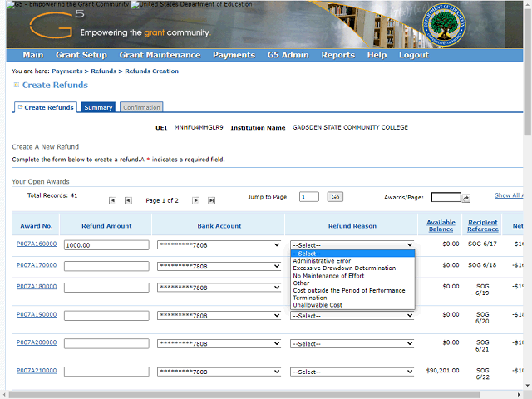Click the Refund Amount field for P007A180000
The image size is (532, 399).
click(107, 288)
